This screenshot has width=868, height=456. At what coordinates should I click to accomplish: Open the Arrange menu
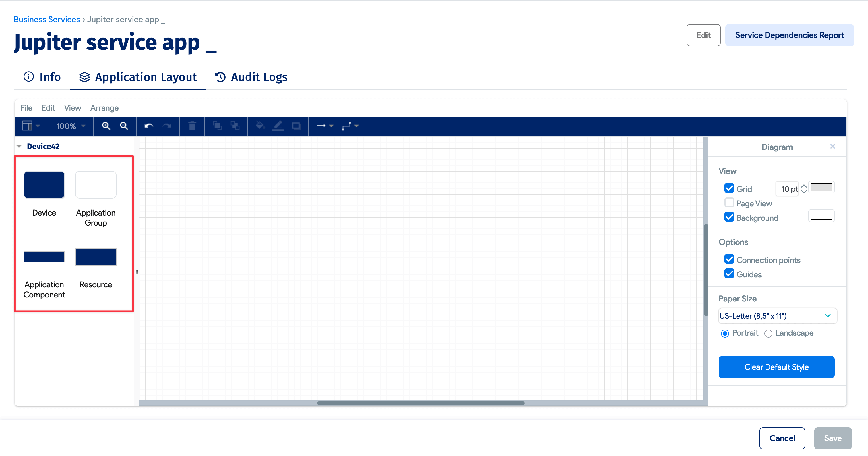104,108
